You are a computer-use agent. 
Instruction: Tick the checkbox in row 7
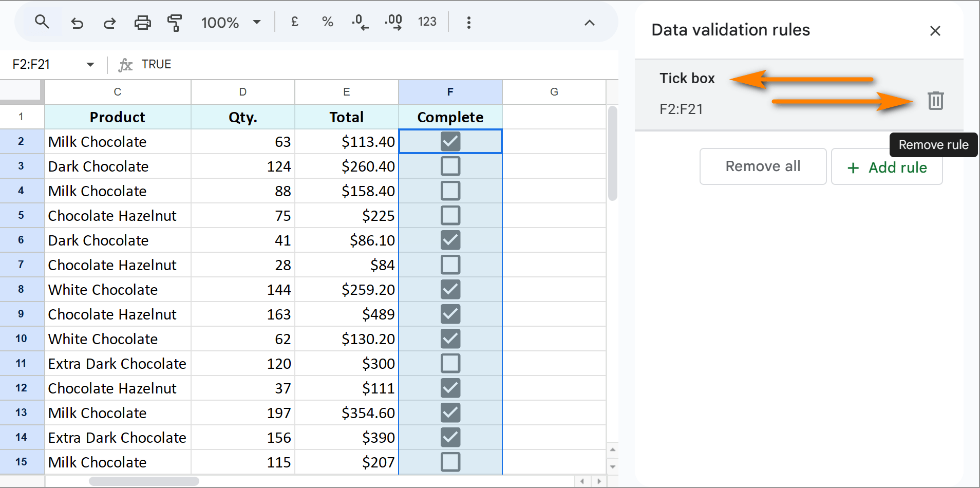(x=450, y=265)
